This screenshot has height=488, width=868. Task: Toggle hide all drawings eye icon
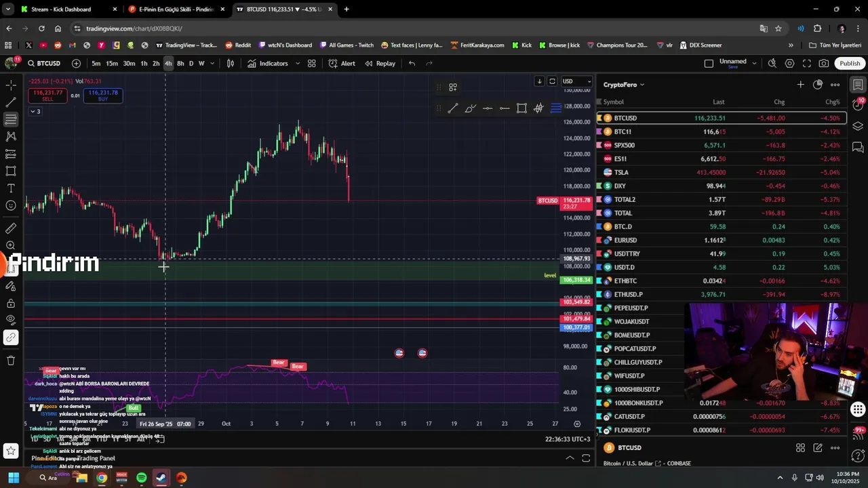[11, 319]
